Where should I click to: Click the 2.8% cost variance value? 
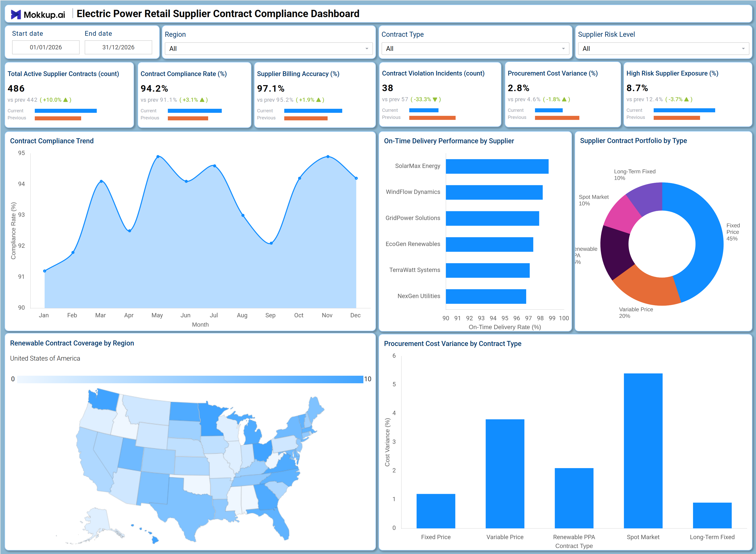[518, 88]
